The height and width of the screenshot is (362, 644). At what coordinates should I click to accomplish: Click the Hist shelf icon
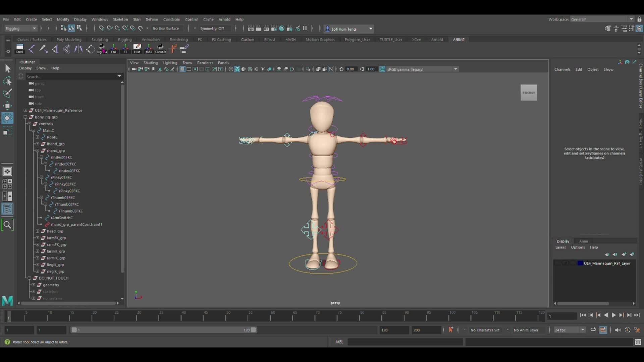coord(137,49)
